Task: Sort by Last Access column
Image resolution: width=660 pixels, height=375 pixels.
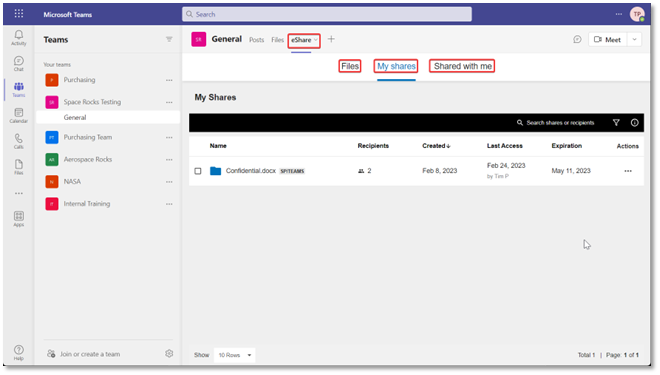Action: pos(505,146)
